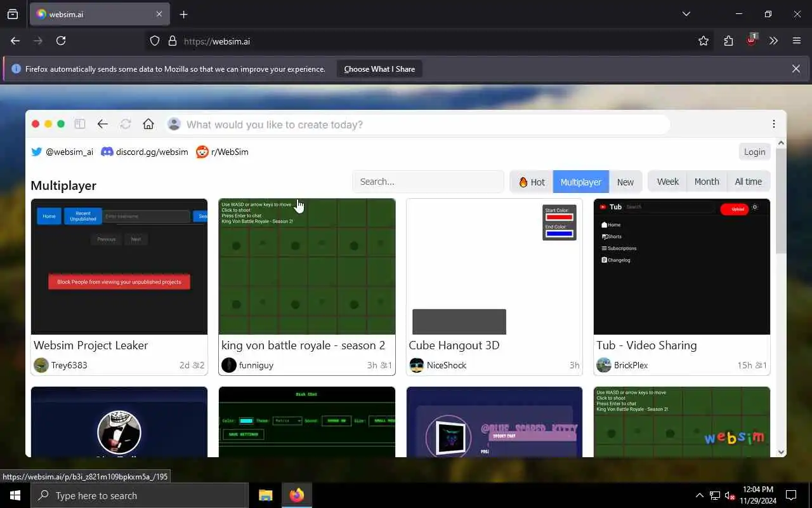Click the Login button
The image size is (812, 508).
pyautogui.click(x=754, y=152)
